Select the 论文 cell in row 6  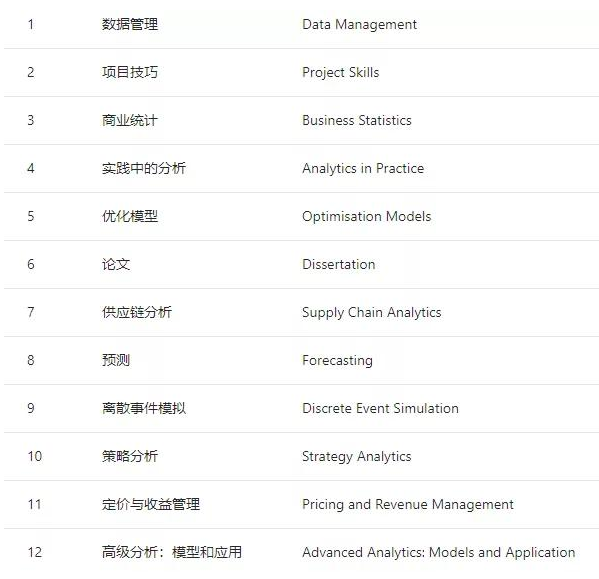coord(116,264)
